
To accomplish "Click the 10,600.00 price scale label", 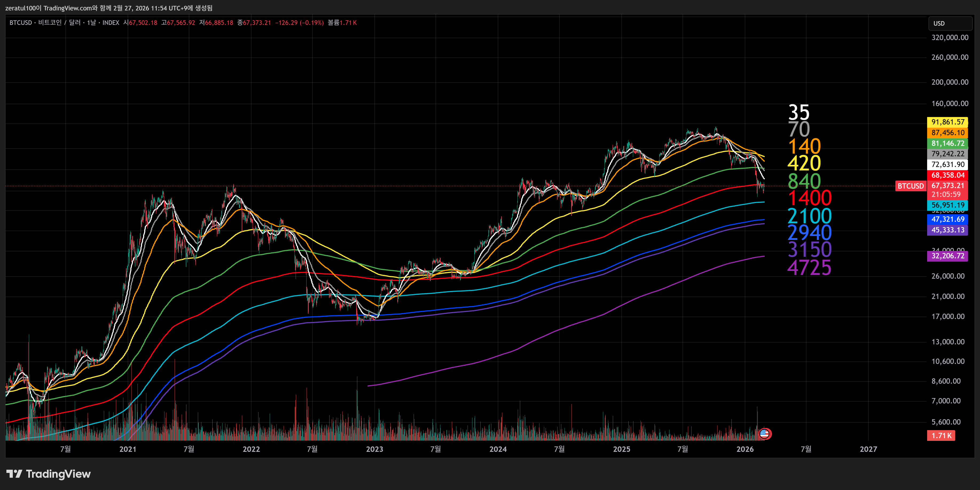I will [x=948, y=361].
